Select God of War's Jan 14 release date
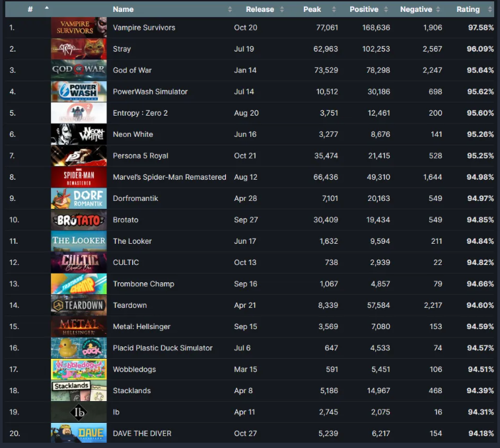Image resolution: width=500 pixels, height=448 pixels. coord(245,70)
